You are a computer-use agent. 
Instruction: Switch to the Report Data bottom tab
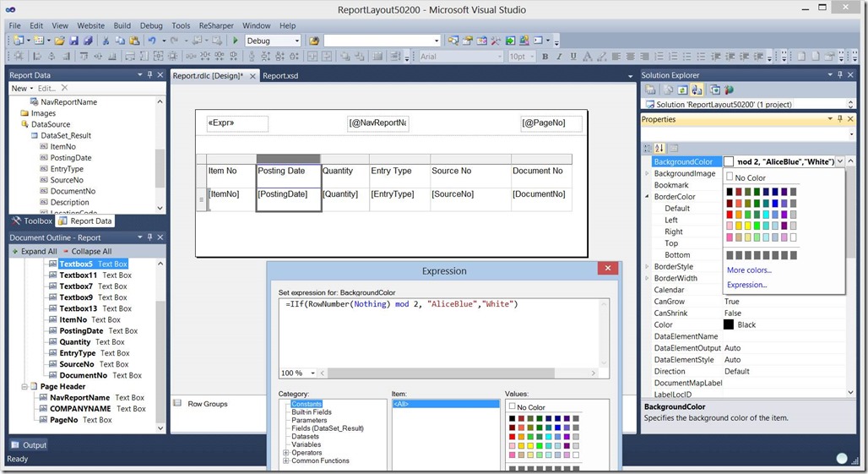(x=85, y=221)
